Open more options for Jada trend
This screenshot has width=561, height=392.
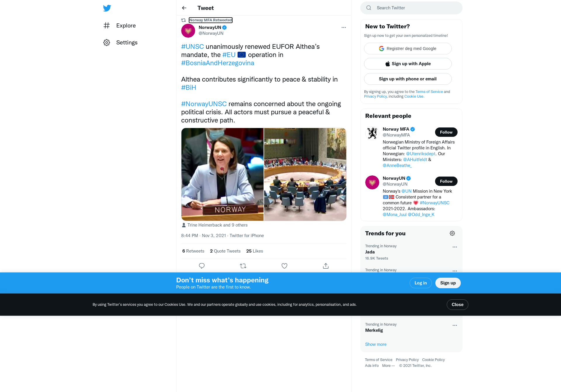pos(455,247)
